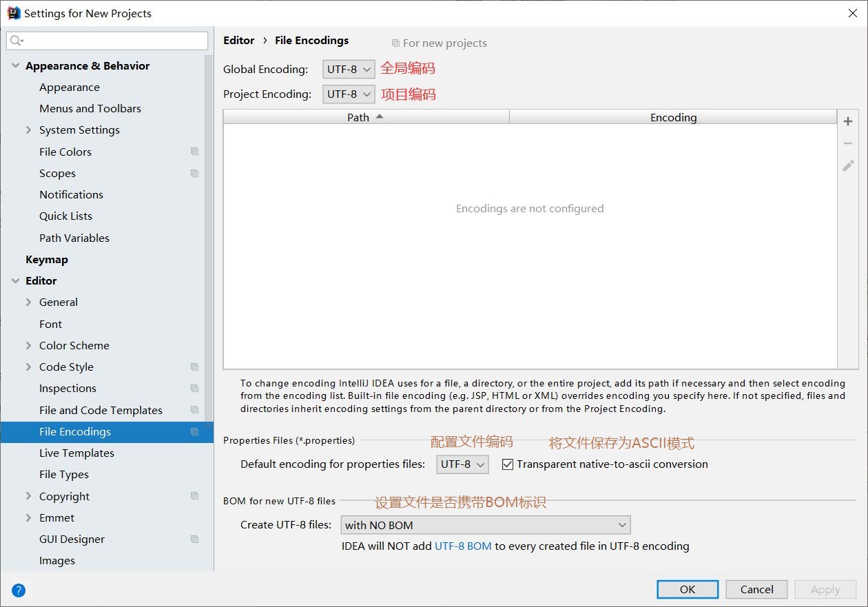Click the project-level icon beside Code Style

pyautogui.click(x=194, y=367)
